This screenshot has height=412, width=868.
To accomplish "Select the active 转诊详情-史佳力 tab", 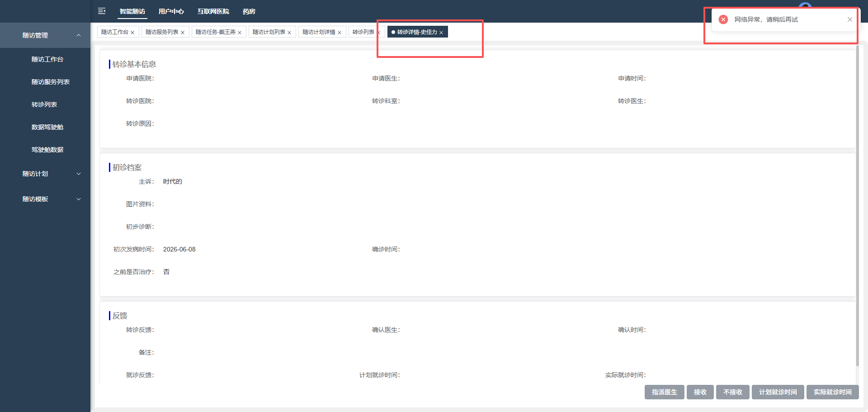I will [x=417, y=32].
